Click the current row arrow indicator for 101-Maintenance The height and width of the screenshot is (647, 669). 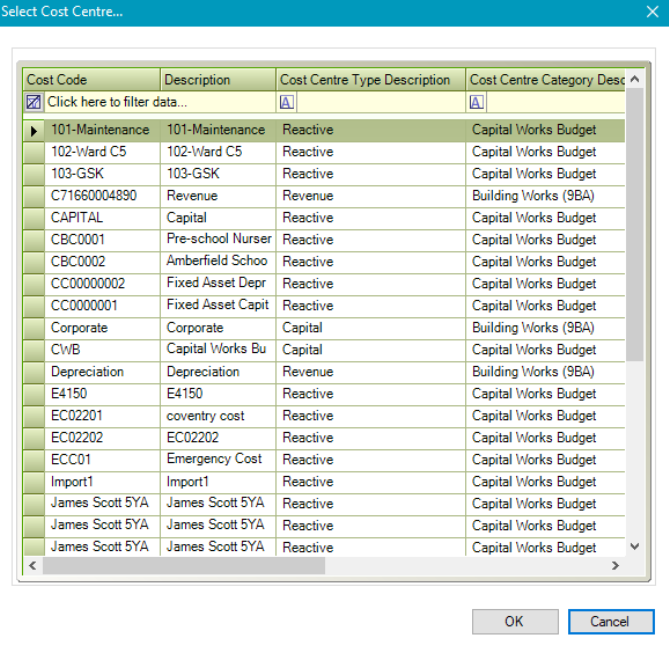(34, 130)
